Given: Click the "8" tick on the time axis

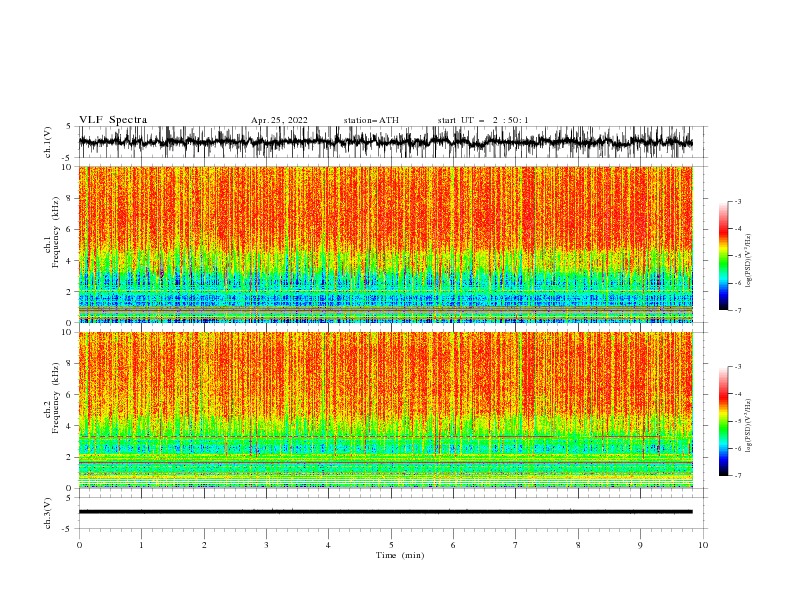Looking at the screenshot, I should tap(578, 545).
